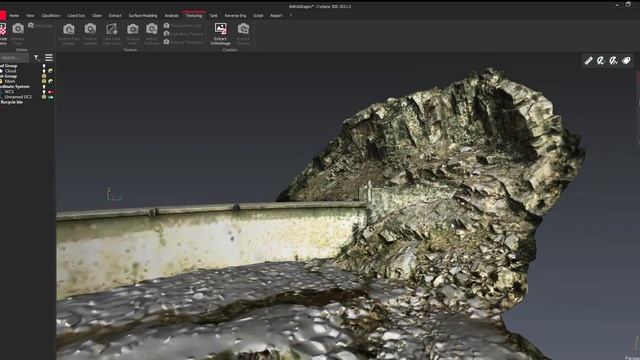Click the Extract OrthoImage tool
The height and width of the screenshot is (360, 640).
pyautogui.click(x=220, y=33)
